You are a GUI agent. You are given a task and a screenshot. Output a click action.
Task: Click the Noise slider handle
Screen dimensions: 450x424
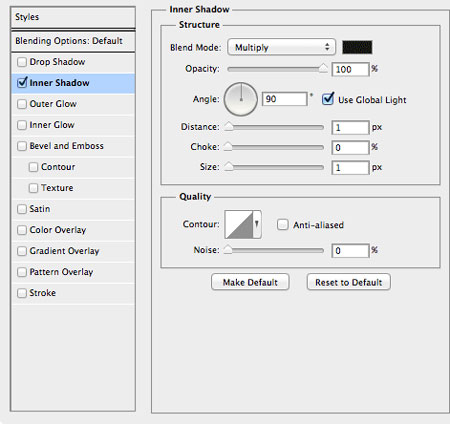[x=228, y=249]
